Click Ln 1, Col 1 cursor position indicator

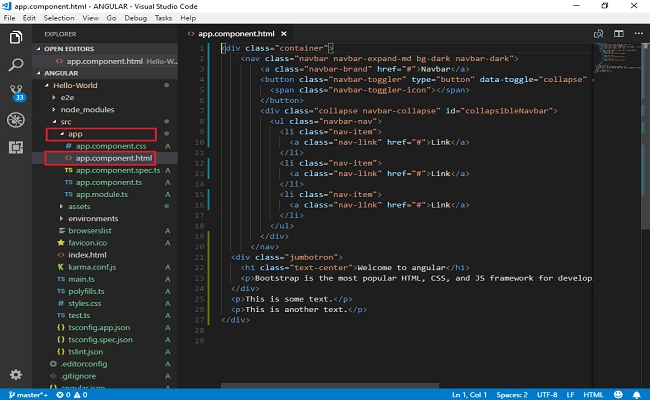tap(469, 395)
